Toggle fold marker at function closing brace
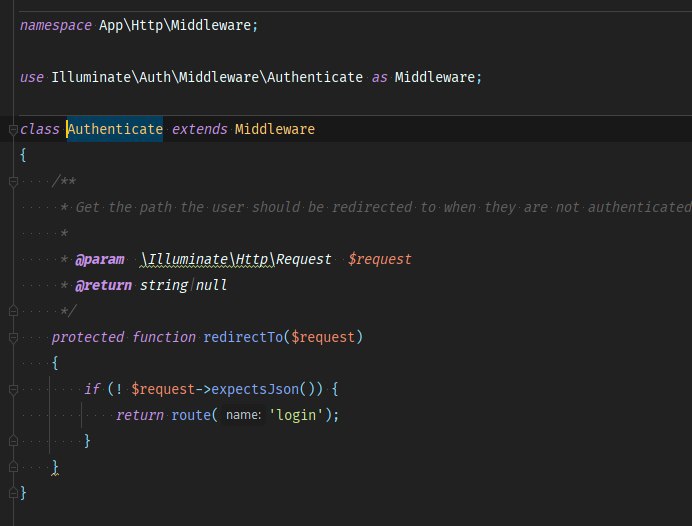This screenshot has height=526, width=692. pyautogui.click(x=13, y=467)
